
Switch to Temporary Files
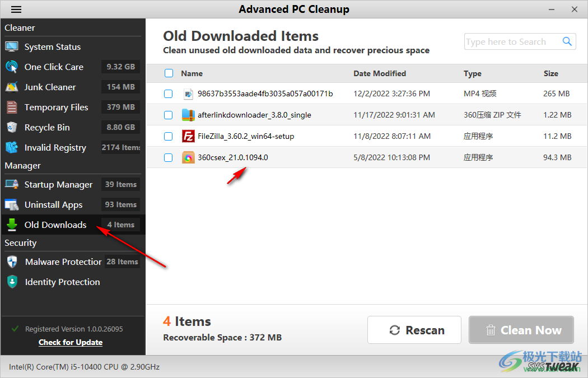[73, 108]
